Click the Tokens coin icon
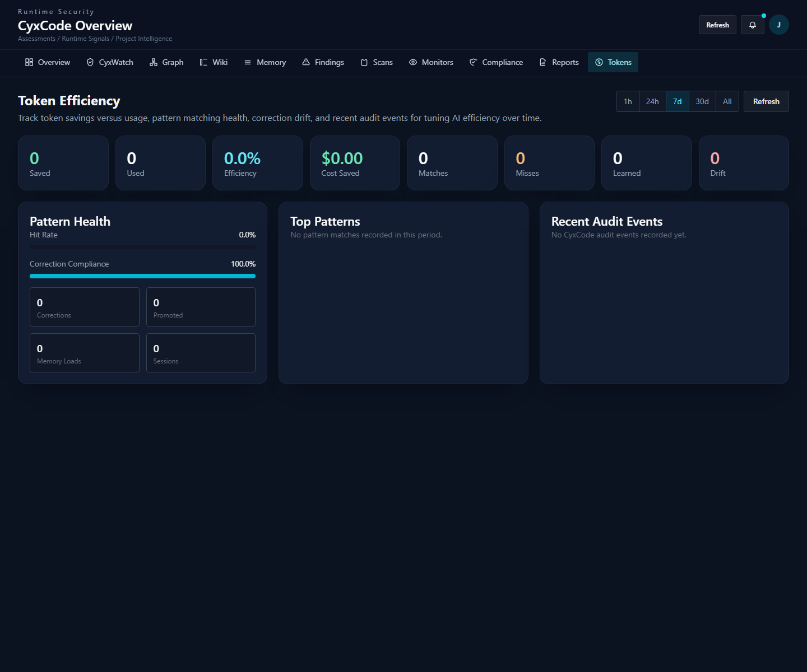The height and width of the screenshot is (672, 807). [x=599, y=62]
